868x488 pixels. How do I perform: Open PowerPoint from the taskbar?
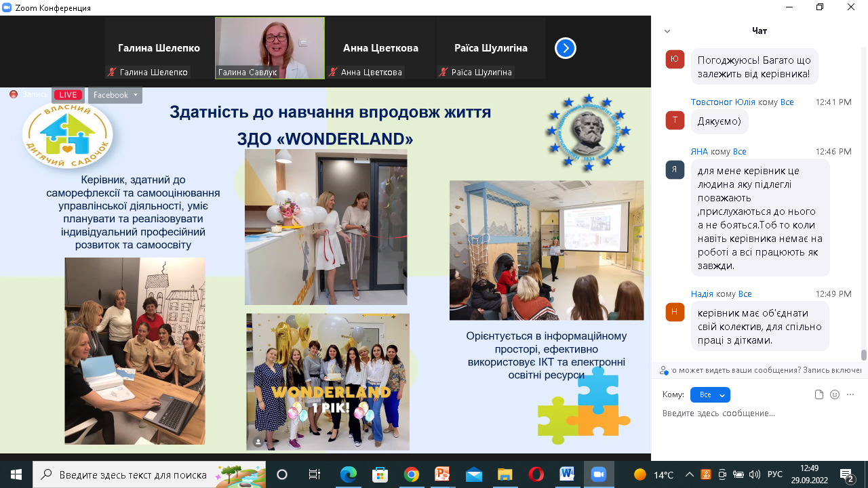click(x=442, y=474)
